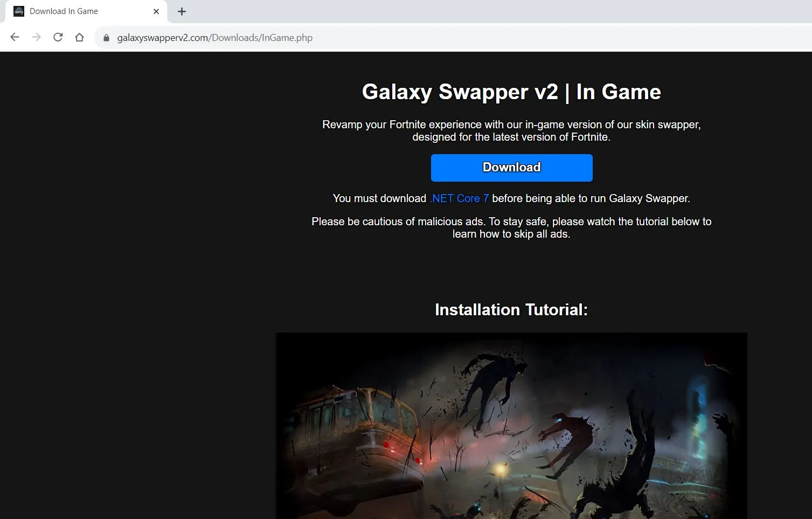Image resolution: width=812 pixels, height=519 pixels.
Task: Close the Download In Game tab
Action: [x=156, y=11]
